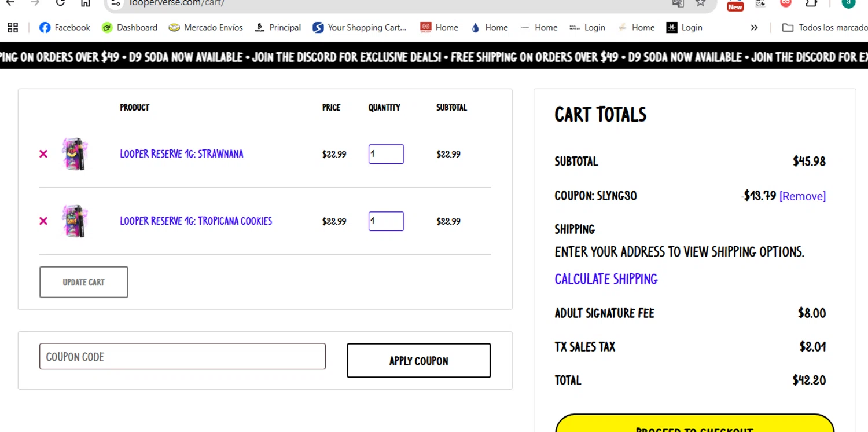Click the Update Cart button
The width and height of the screenshot is (868, 432).
click(83, 282)
